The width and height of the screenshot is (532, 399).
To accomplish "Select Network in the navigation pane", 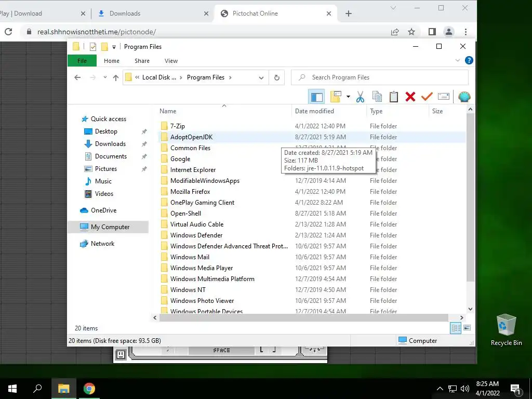I will 102,244.
